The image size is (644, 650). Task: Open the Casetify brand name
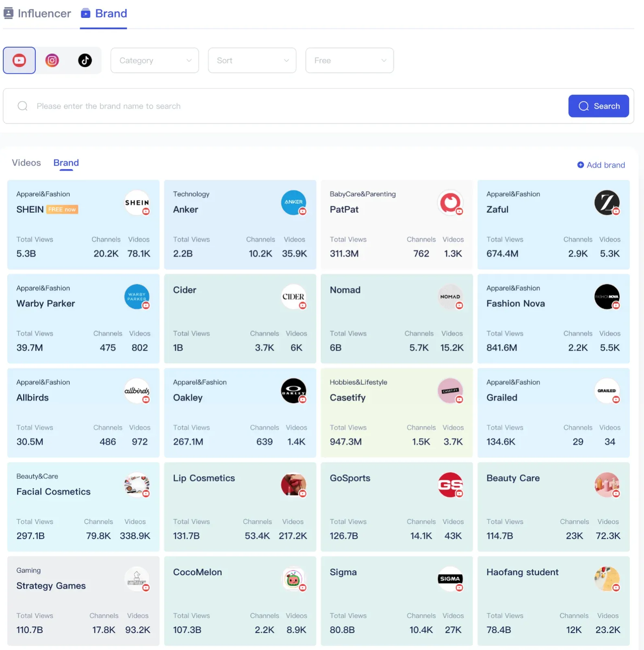click(x=347, y=397)
